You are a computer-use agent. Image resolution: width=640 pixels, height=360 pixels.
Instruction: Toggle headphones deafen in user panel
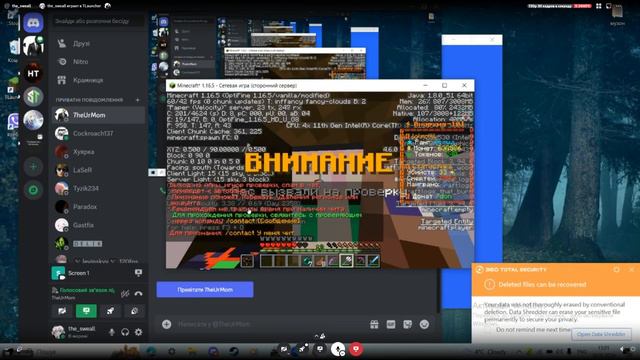pyautogui.click(x=125, y=332)
